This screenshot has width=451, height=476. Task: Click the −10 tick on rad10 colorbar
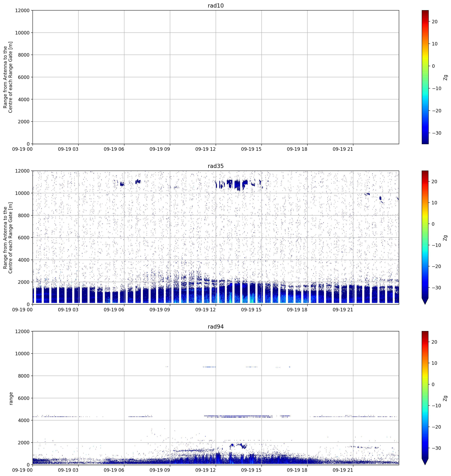click(437, 88)
